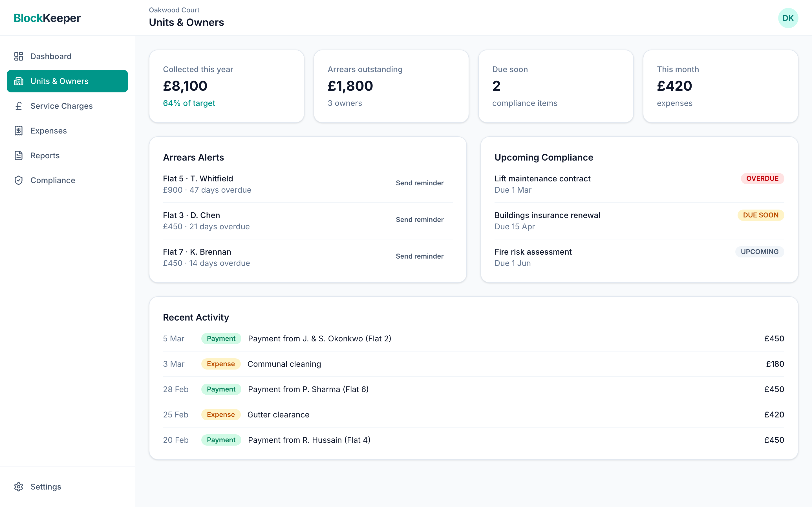Click the DUE SOON badge on insurance renewal
This screenshot has width=812, height=507.
click(x=760, y=215)
